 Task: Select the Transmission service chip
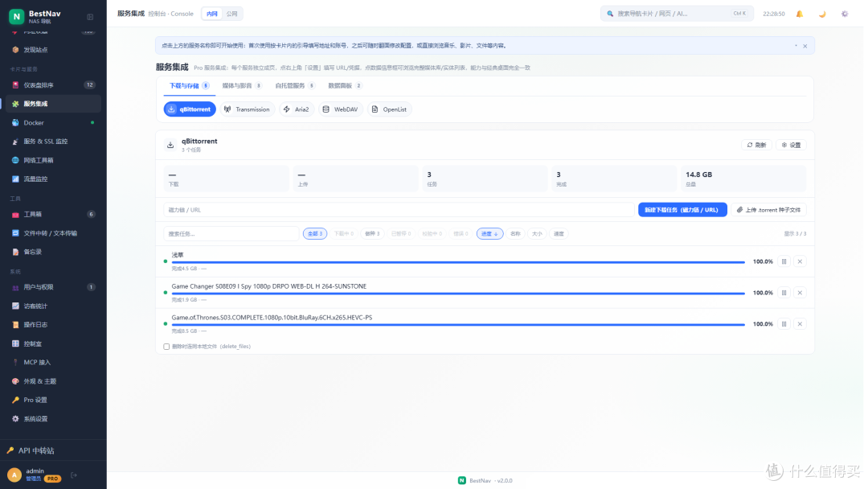click(247, 109)
